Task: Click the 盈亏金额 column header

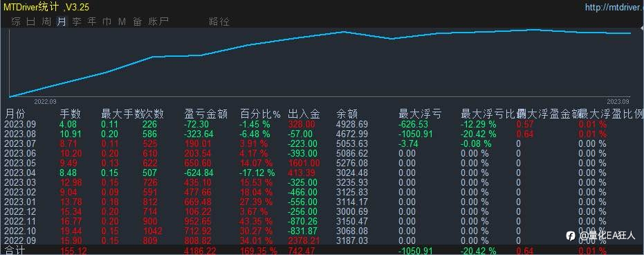Action: coord(205,114)
